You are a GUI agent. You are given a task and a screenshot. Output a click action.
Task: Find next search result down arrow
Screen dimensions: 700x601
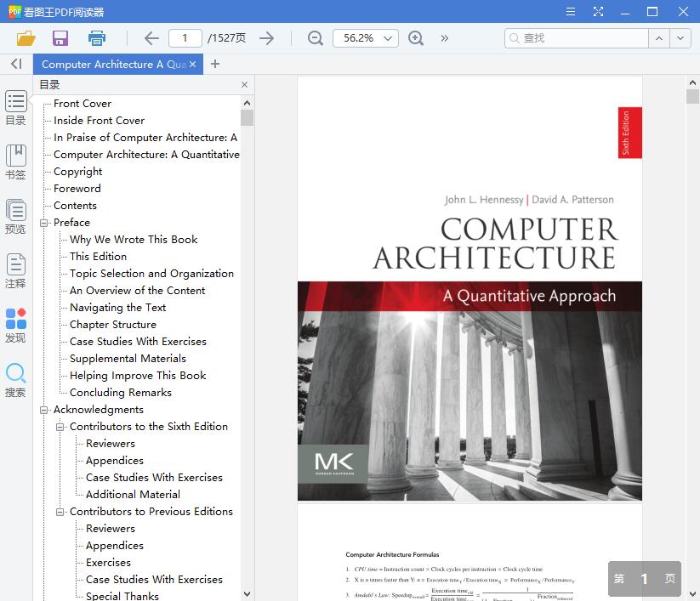point(680,38)
